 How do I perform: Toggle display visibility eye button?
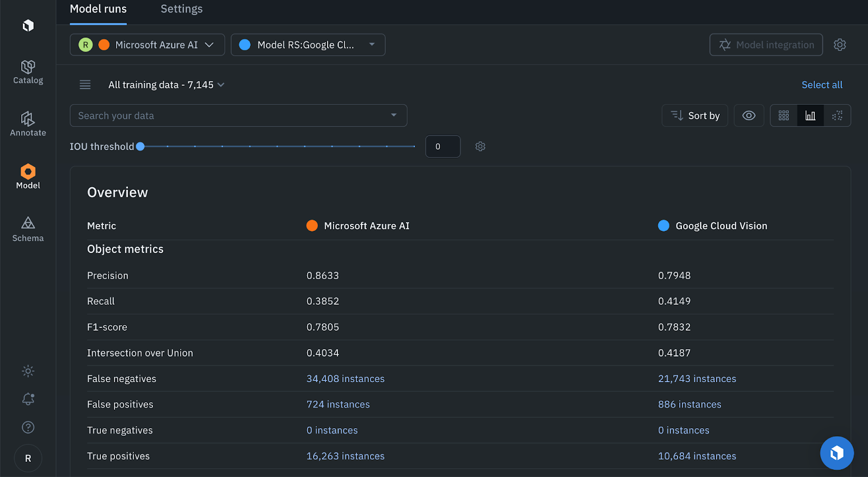(749, 115)
